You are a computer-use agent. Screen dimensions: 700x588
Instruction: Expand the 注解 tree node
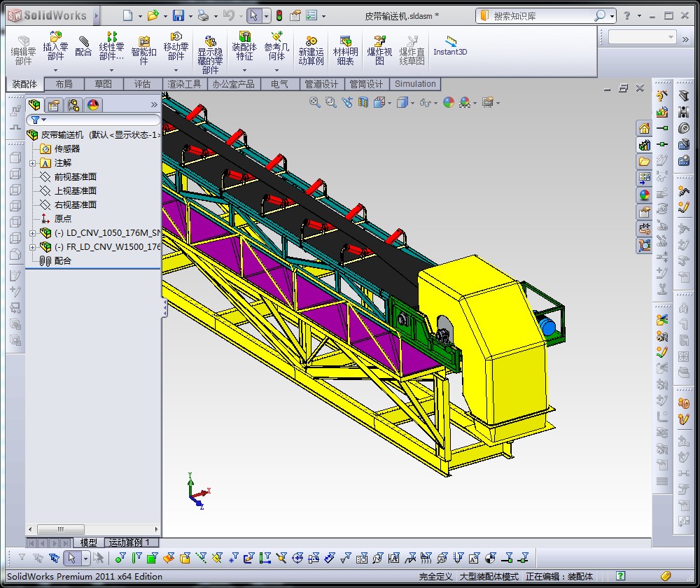(32, 163)
